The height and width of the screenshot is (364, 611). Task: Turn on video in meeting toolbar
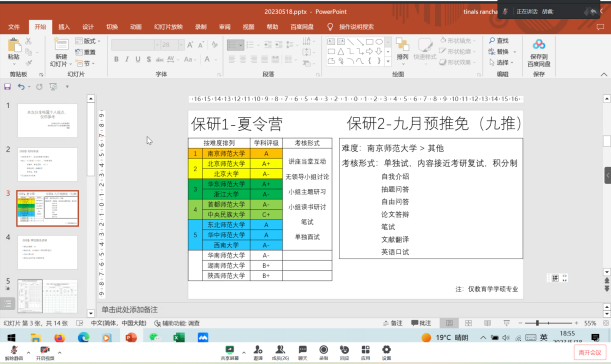tap(45, 352)
